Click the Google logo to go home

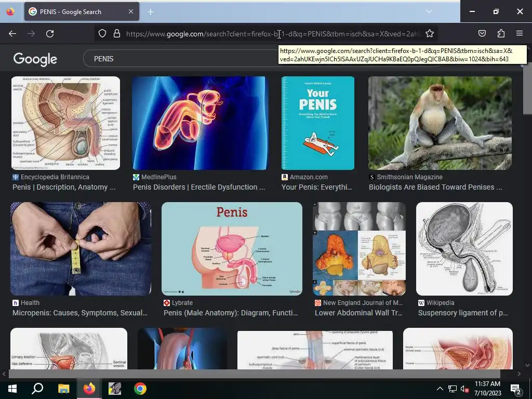point(35,59)
